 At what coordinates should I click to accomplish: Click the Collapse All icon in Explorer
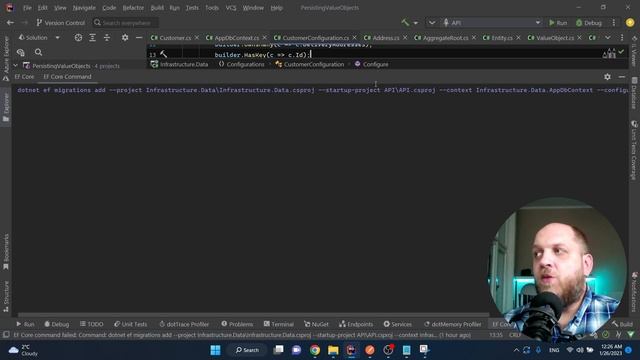click(107, 38)
